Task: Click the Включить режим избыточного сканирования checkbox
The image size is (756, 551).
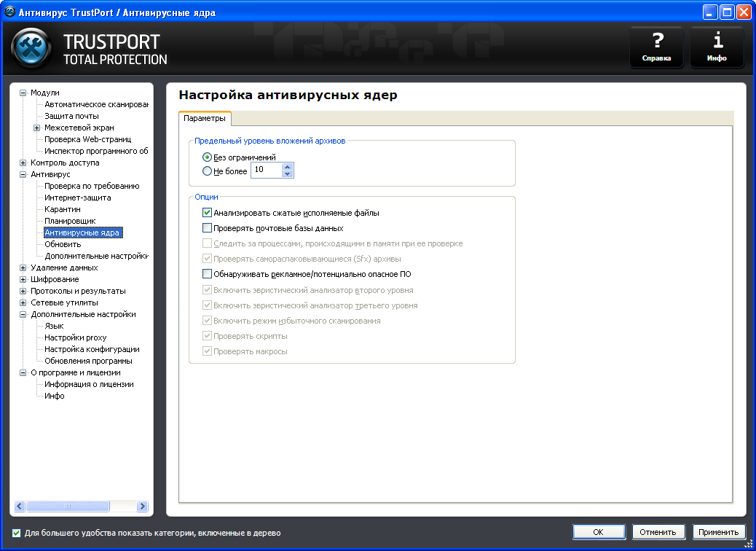Action: click(207, 321)
